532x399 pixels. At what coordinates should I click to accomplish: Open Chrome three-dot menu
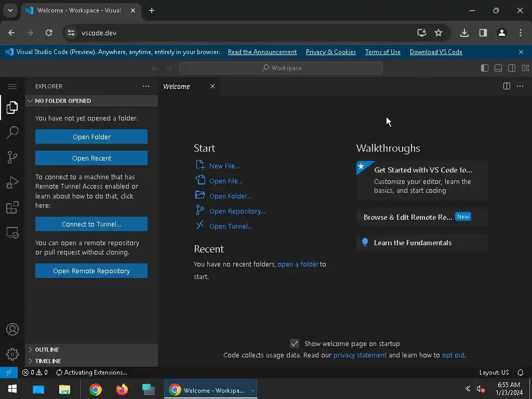point(521,33)
